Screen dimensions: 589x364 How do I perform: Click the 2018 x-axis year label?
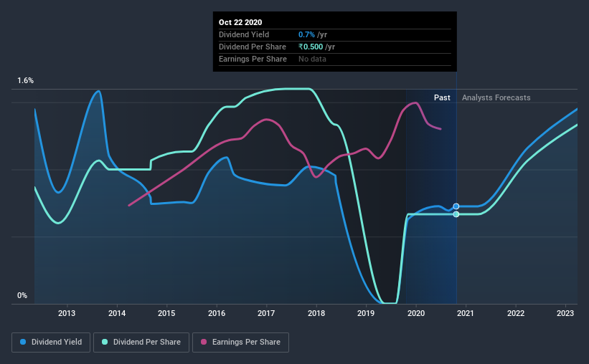coord(316,313)
